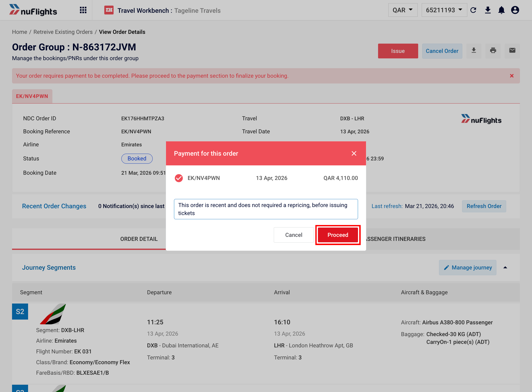Screen dimensions: 532x392
Task: Collapse the Journey Segments section
Action: [x=505, y=267]
